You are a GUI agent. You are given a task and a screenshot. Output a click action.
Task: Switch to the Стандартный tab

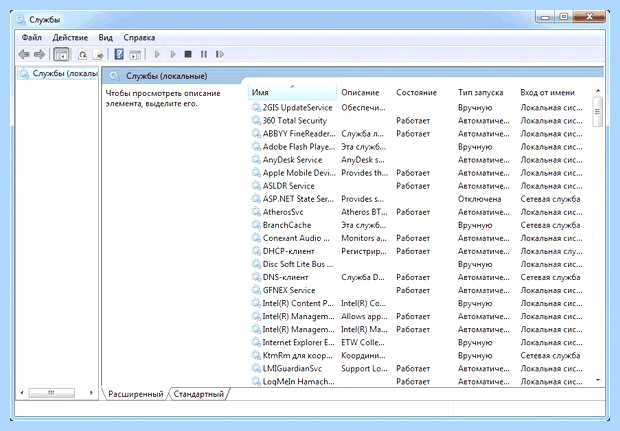pyautogui.click(x=198, y=394)
